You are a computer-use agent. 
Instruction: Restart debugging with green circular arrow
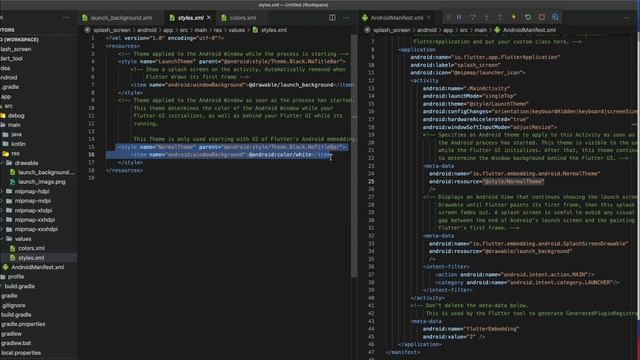click(528, 17)
